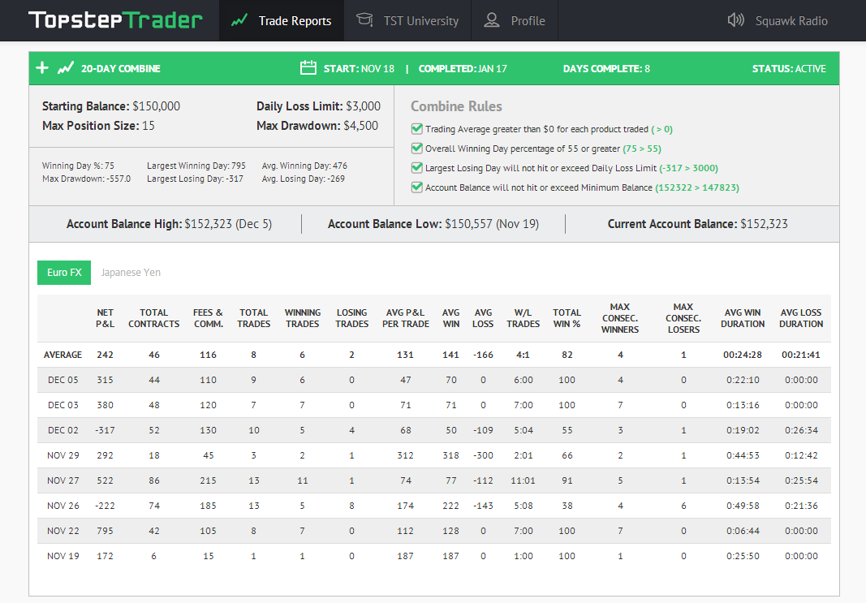This screenshot has height=616, width=866.
Task: Click Account Balance High $152,323 (Dec 5)
Action: [x=169, y=224]
